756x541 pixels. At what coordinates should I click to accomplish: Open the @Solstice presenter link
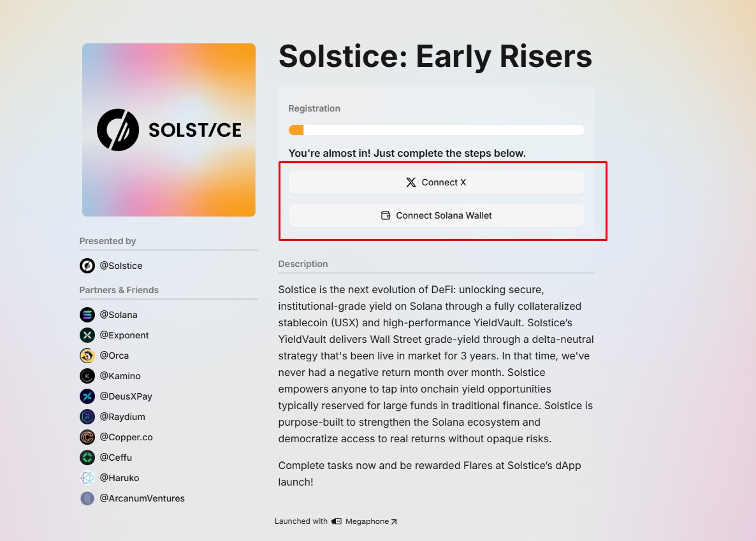pos(121,266)
